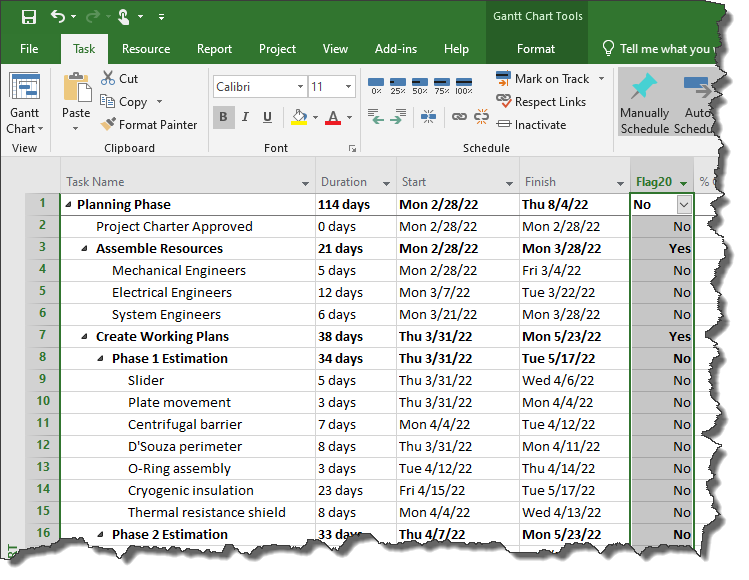Click Mark on Track button

544,78
